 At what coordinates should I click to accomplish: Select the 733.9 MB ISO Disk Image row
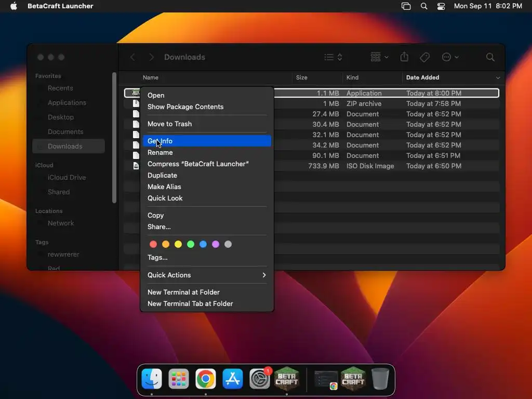tap(312, 166)
